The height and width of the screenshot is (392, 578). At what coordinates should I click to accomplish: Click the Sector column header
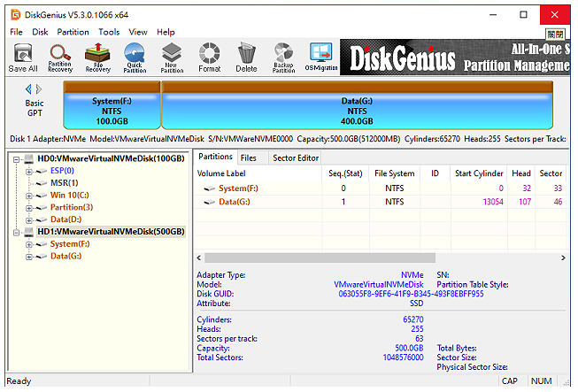point(551,173)
